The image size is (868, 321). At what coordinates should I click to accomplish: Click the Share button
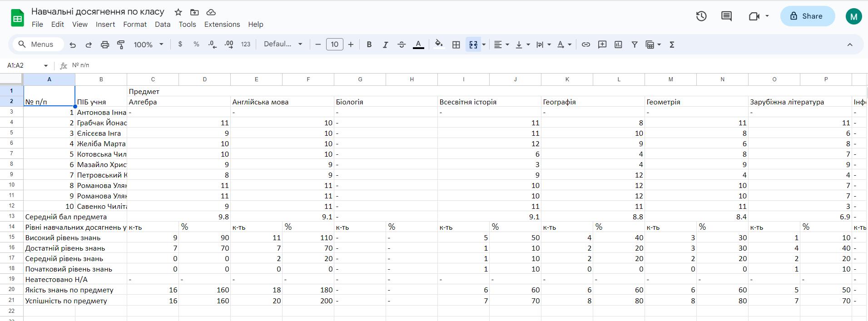point(807,16)
